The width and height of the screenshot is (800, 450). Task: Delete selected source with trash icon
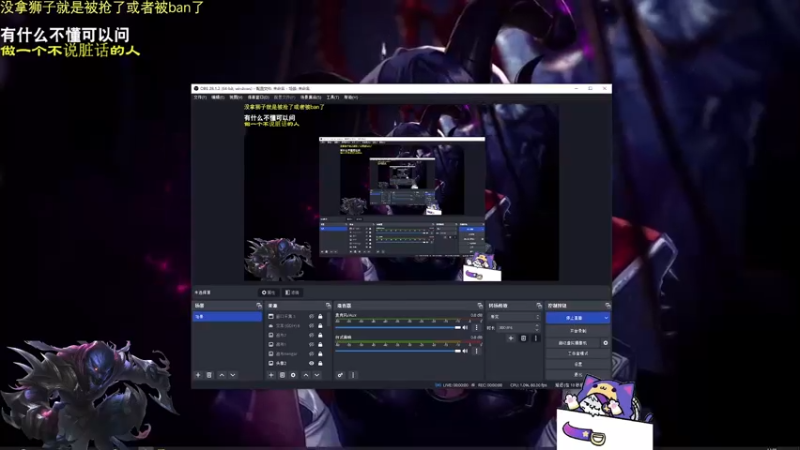282,375
